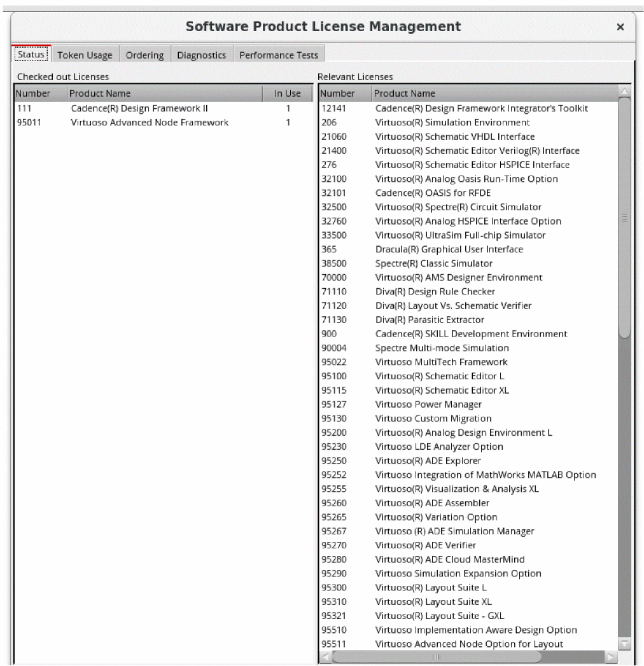Image resolution: width=644 pixels, height=666 pixels.
Task: Click horizontal scrollbar right arrow
Action: click(x=612, y=656)
